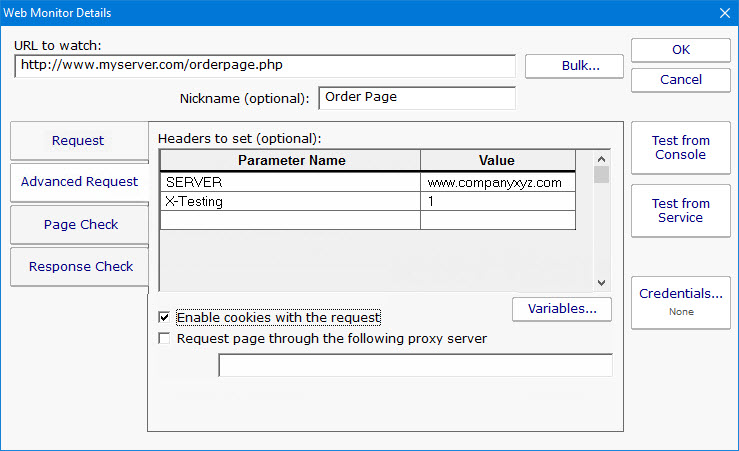Screen dimensions: 739x451
Task: Click the proxy server address field
Action: pyautogui.click(x=415, y=365)
